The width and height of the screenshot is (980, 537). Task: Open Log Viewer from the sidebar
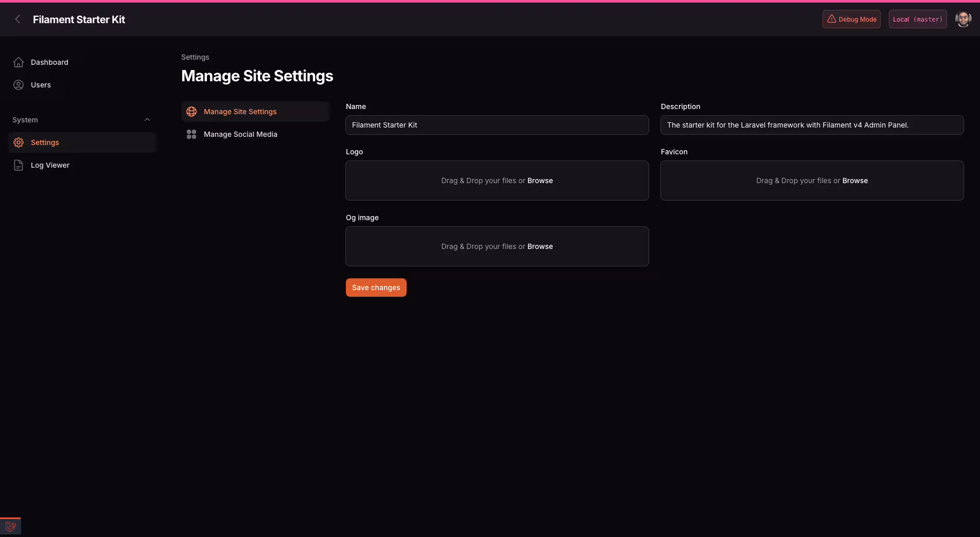coord(82,165)
